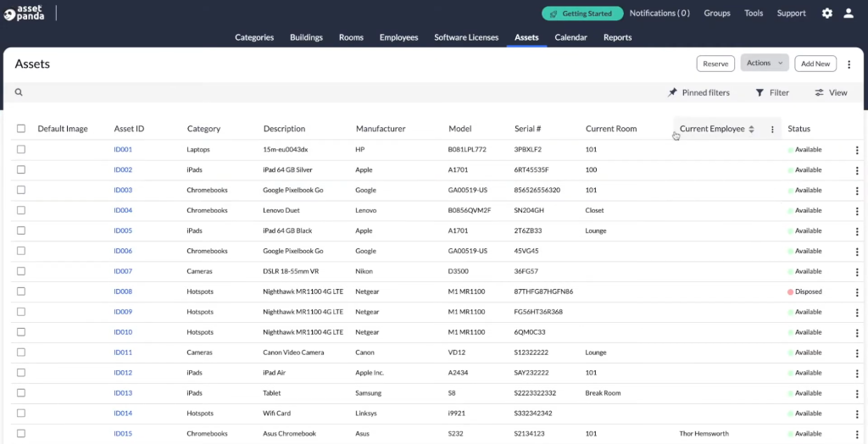Click the green Available dot for ID001
Viewport: 868px width, 444px height.
coord(791,149)
